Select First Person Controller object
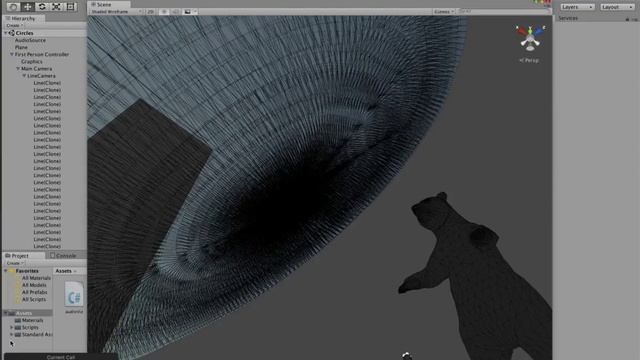Screen dimensions: 640x360 click(42, 54)
